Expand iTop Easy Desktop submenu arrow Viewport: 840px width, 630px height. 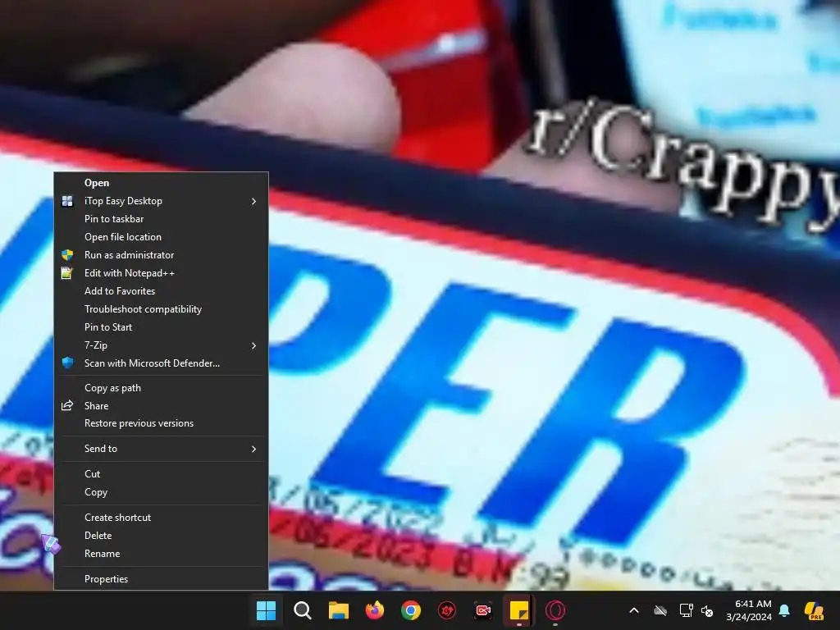coord(254,201)
